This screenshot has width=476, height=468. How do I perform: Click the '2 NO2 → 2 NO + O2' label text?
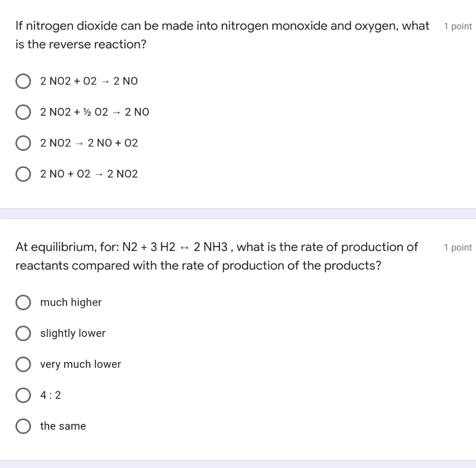89,143
